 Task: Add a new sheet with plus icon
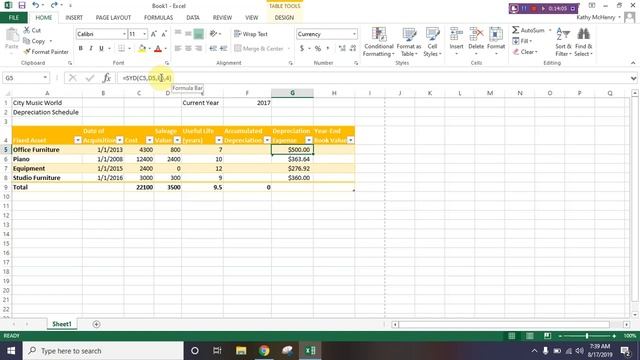[x=96, y=324]
